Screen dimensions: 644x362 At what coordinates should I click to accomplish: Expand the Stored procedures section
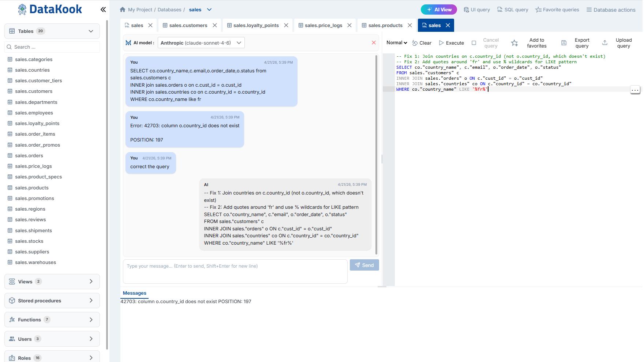(91, 301)
